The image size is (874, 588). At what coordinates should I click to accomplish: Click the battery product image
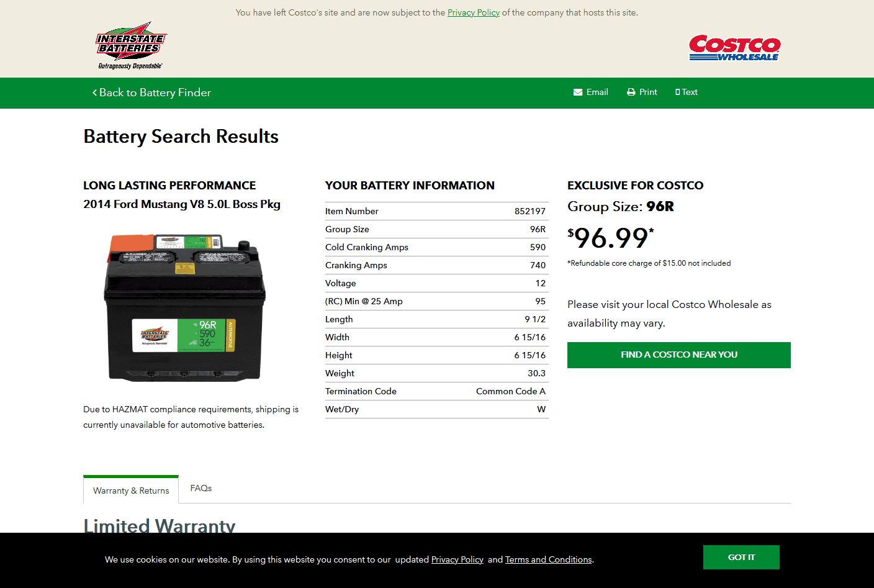pos(185,307)
